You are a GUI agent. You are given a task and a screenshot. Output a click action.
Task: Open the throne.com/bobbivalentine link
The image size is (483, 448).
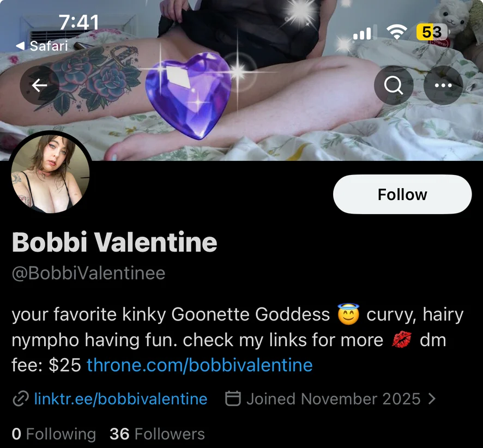[x=200, y=365]
